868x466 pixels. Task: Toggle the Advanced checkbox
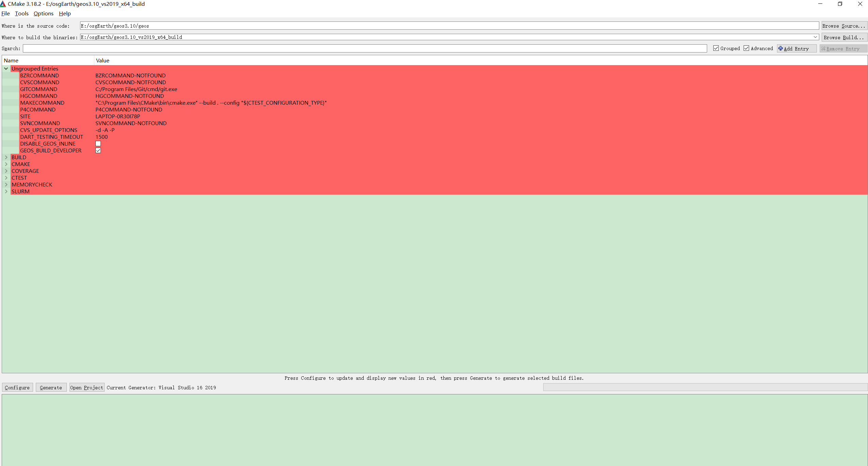746,48
